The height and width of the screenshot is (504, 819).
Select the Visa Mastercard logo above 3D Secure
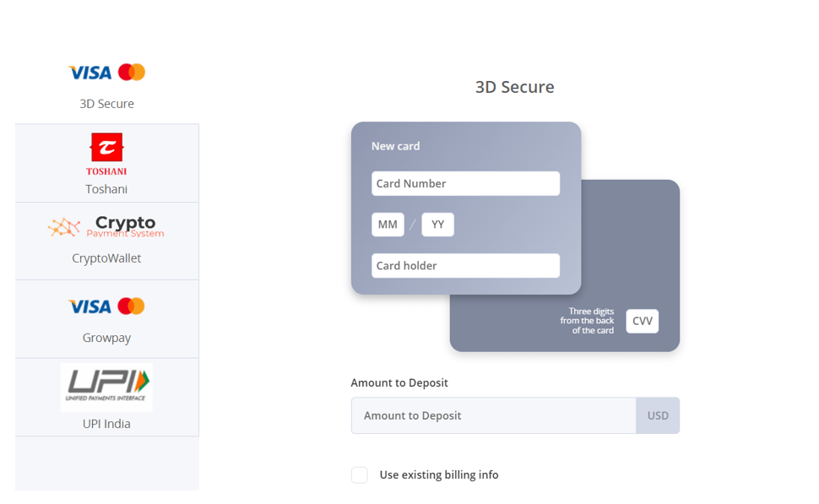106,72
